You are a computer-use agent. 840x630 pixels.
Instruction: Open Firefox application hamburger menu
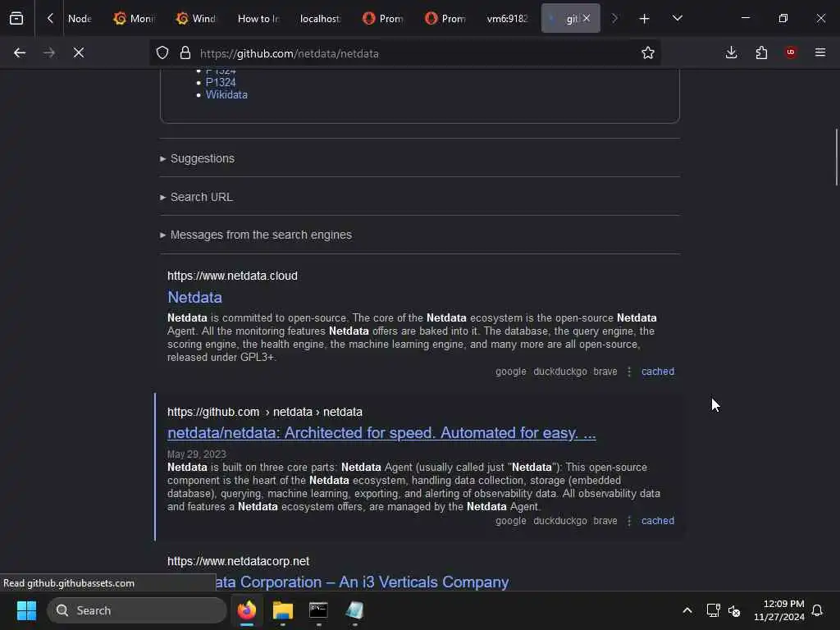point(820,52)
